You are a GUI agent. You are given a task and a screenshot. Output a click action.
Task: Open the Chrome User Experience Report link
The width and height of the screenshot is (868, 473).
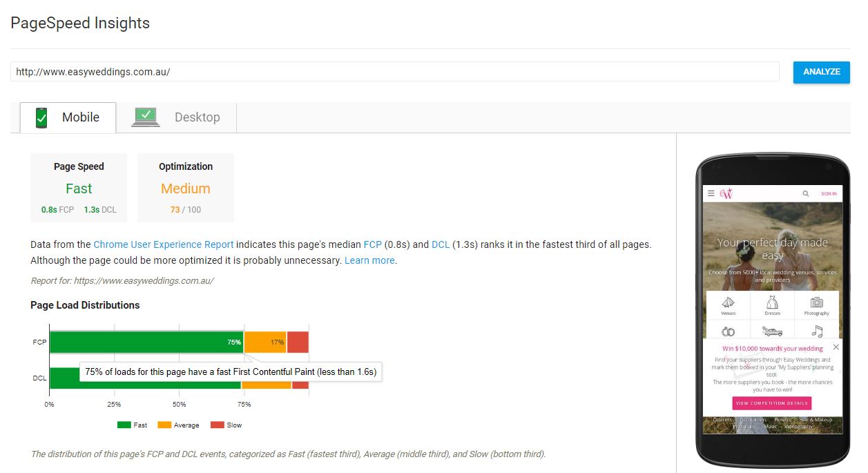164,244
